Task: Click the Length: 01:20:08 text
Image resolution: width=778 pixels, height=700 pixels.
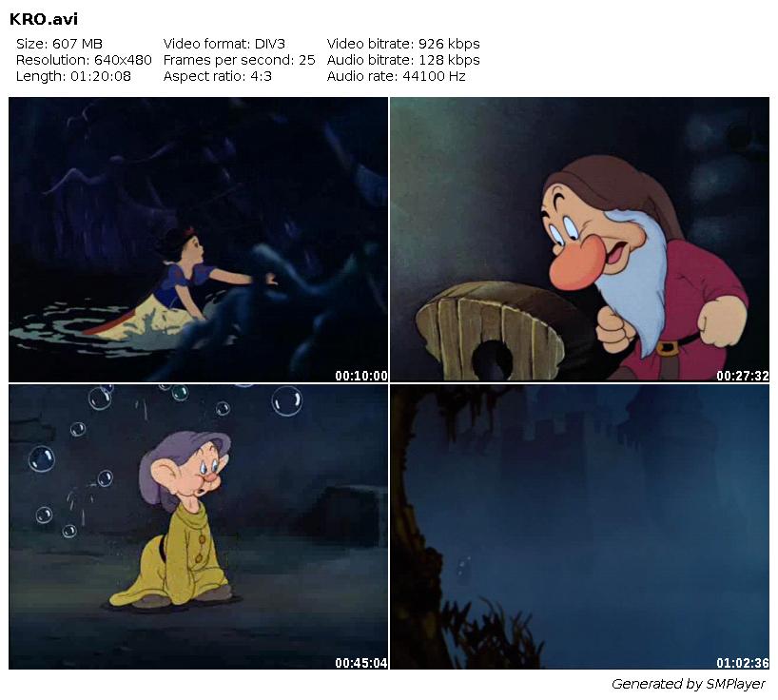Action: click(x=73, y=76)
